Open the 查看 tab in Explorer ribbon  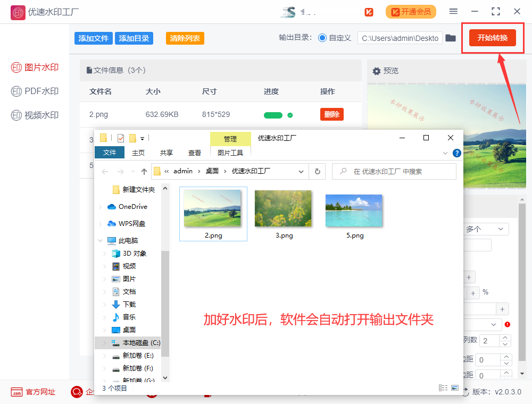[194, 153]
